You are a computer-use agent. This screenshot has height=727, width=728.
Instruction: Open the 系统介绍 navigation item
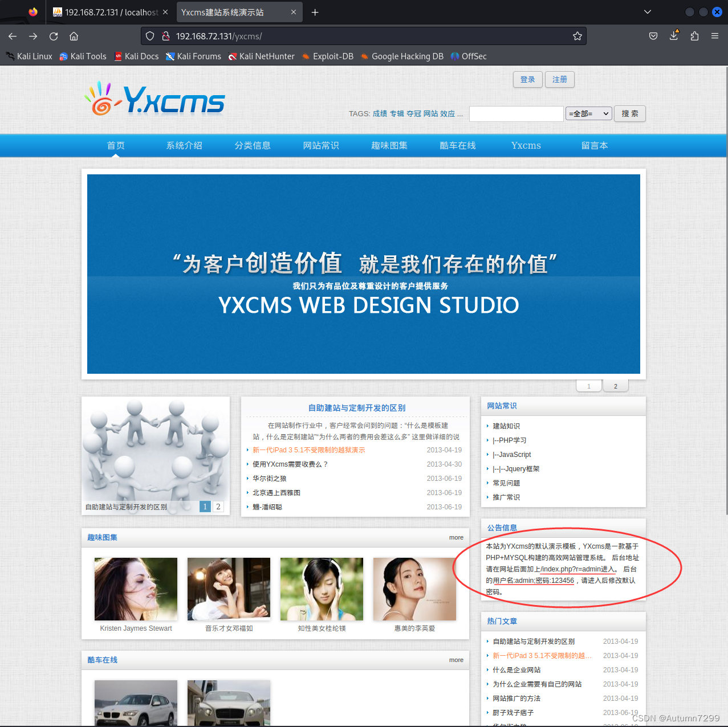tap(184, 145)
